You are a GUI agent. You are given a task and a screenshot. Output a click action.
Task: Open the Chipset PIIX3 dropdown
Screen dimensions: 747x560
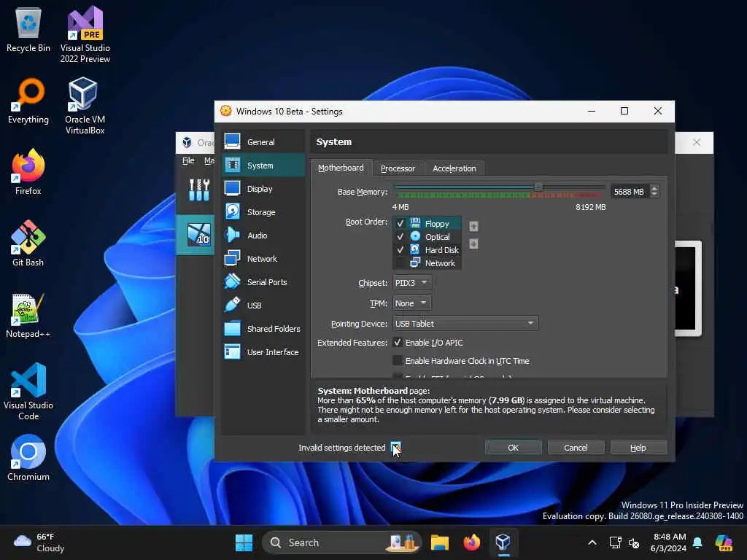pos(413,282)
